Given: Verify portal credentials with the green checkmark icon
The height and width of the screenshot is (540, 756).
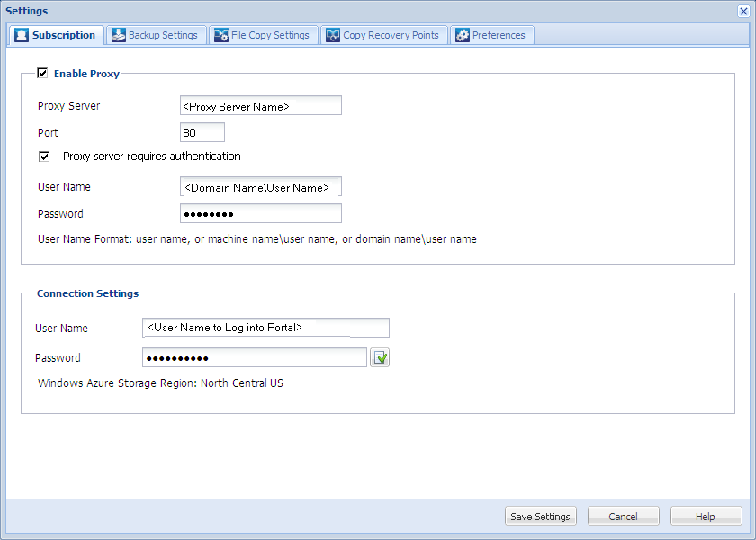Looking at the screenshot, I should click(x=379, y=357).
